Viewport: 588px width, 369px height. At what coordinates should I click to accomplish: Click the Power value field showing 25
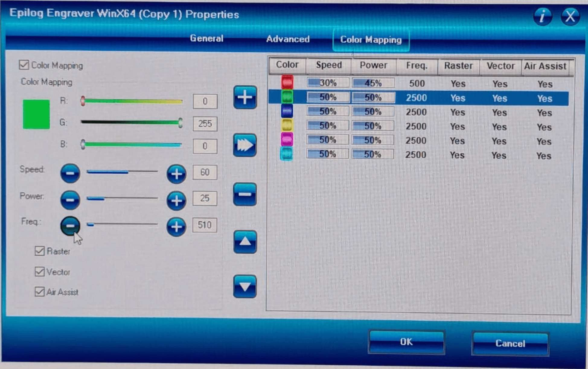point(205,198)
